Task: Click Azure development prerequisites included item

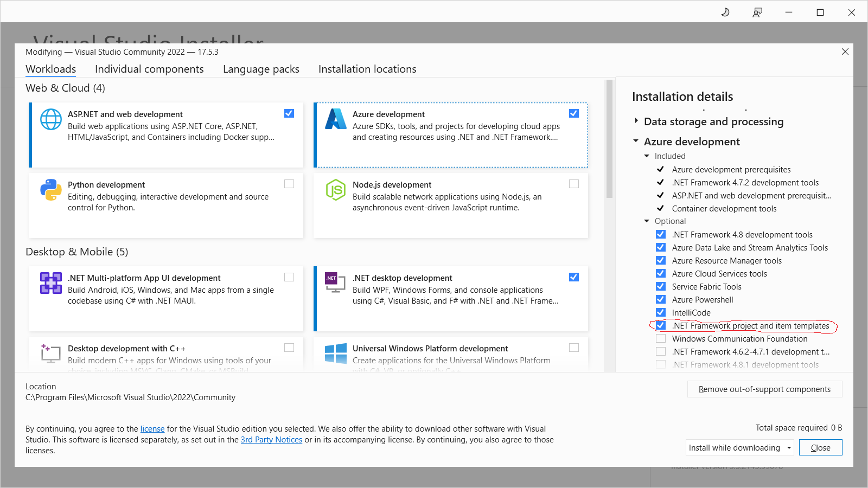Action: (x=731, y=170)
